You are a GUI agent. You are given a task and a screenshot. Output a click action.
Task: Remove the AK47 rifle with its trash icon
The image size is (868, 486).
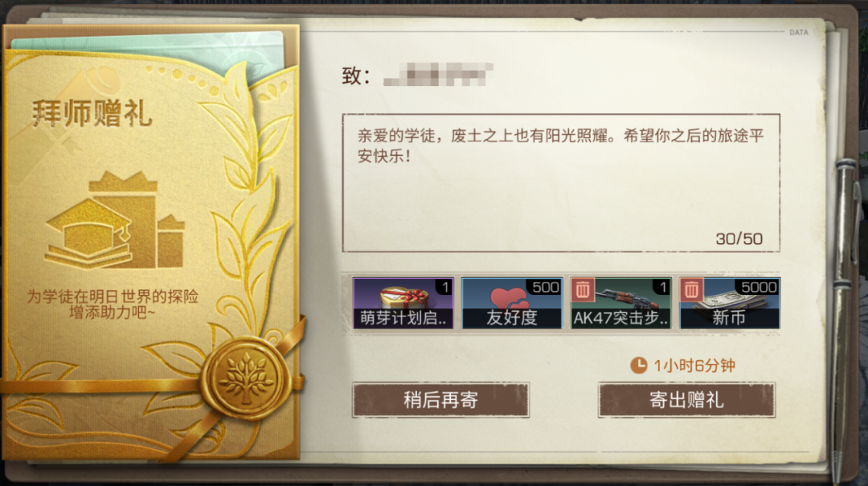[583, 289]
